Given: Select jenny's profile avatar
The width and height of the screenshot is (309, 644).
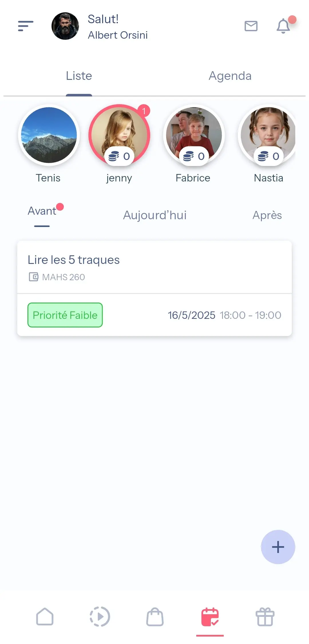Looking at the screenshot, I should pos(119,135).
